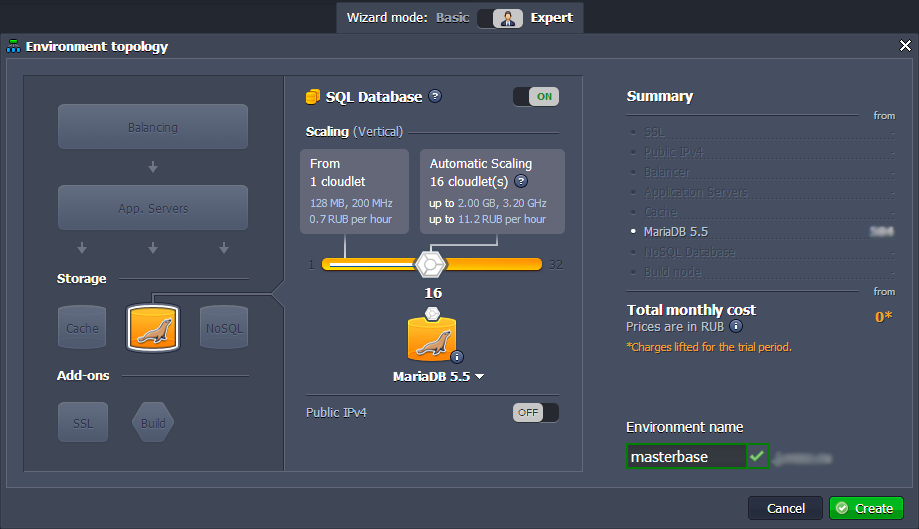Click the Environment name input field
919x529 pixels.
(x=686, y=456)
